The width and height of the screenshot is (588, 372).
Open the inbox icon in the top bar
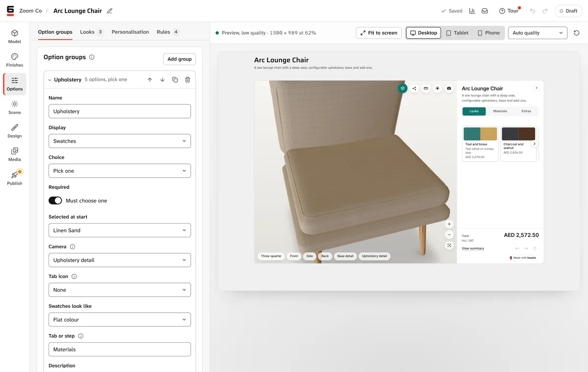click(485, 11)
